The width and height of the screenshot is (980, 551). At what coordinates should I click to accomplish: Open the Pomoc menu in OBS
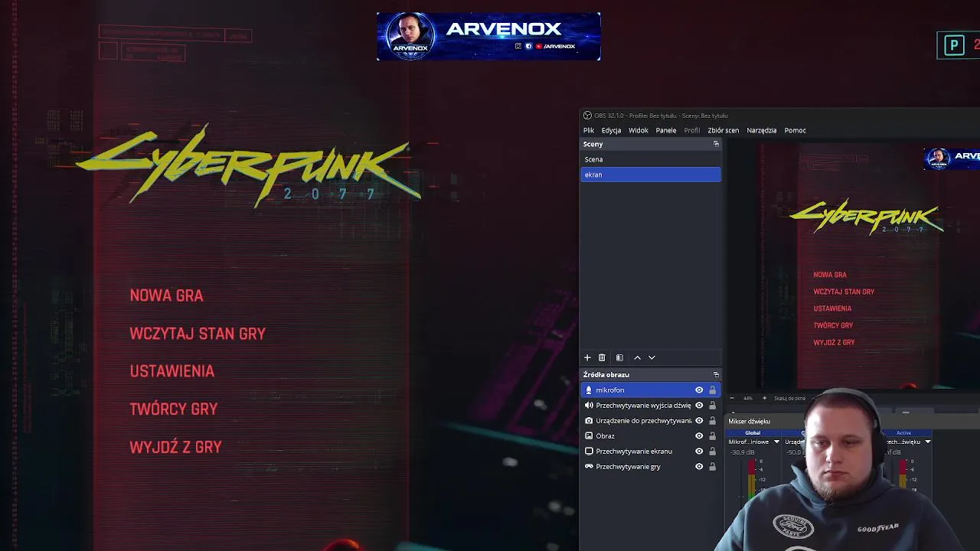[x=795, y=130]
